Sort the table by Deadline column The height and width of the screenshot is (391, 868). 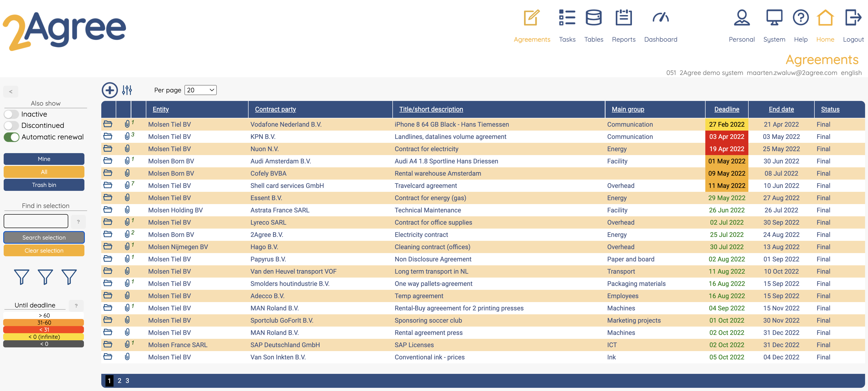[727, 109]
